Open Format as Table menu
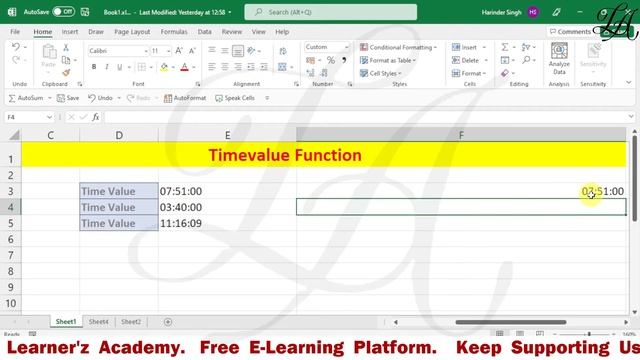Image resolution: width=640 pixels, height=360 pixels. tap(388, 60)
